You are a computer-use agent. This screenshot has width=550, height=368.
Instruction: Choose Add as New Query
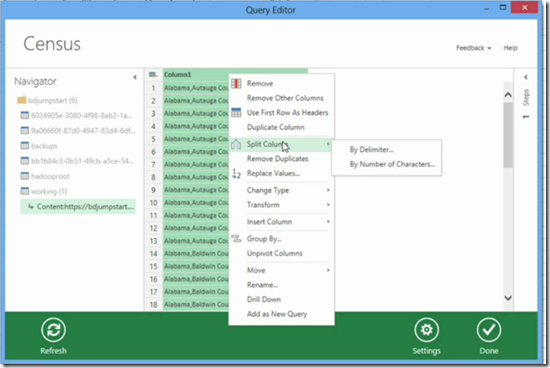coord(277,314)
